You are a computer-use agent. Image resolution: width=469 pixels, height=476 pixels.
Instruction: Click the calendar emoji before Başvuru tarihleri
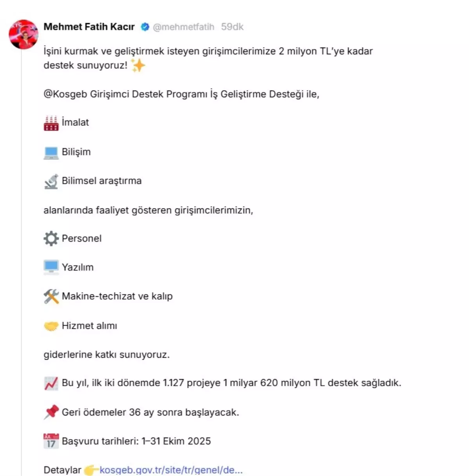pyautogui.click(x=51, y=441)
